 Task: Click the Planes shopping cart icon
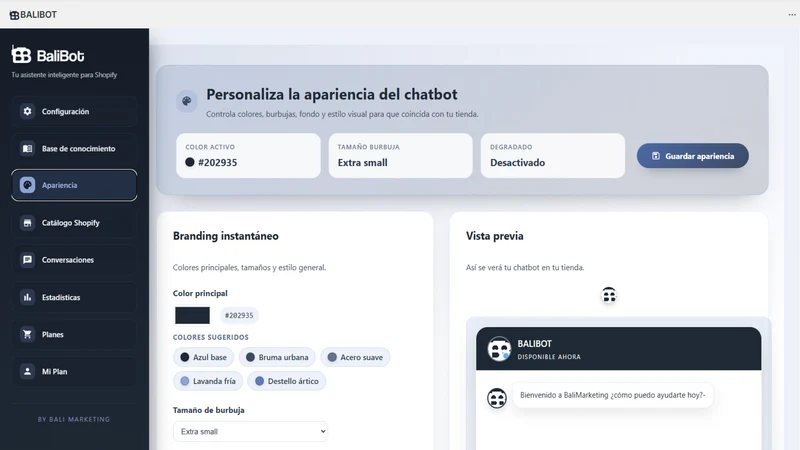pyautogui.click(x=28, y=334)
